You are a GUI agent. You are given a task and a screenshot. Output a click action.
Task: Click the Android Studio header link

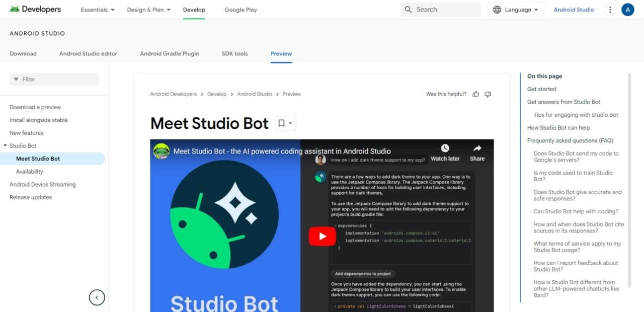574,10
